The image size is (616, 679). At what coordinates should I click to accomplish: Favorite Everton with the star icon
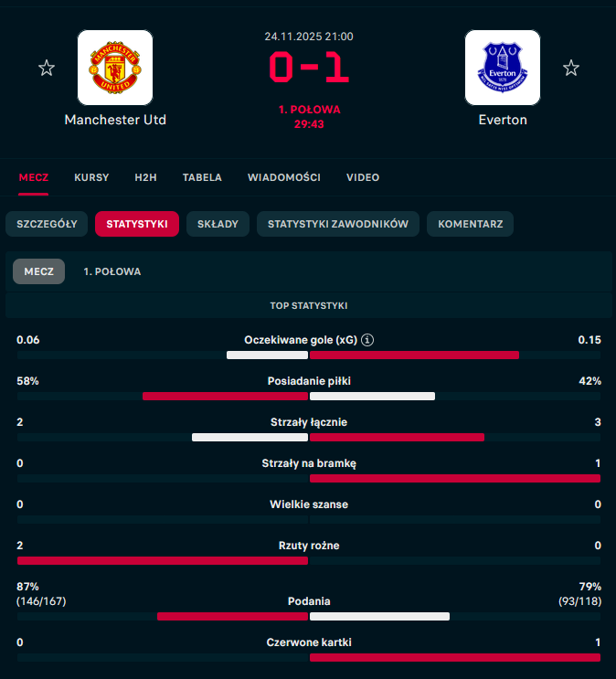571,68
